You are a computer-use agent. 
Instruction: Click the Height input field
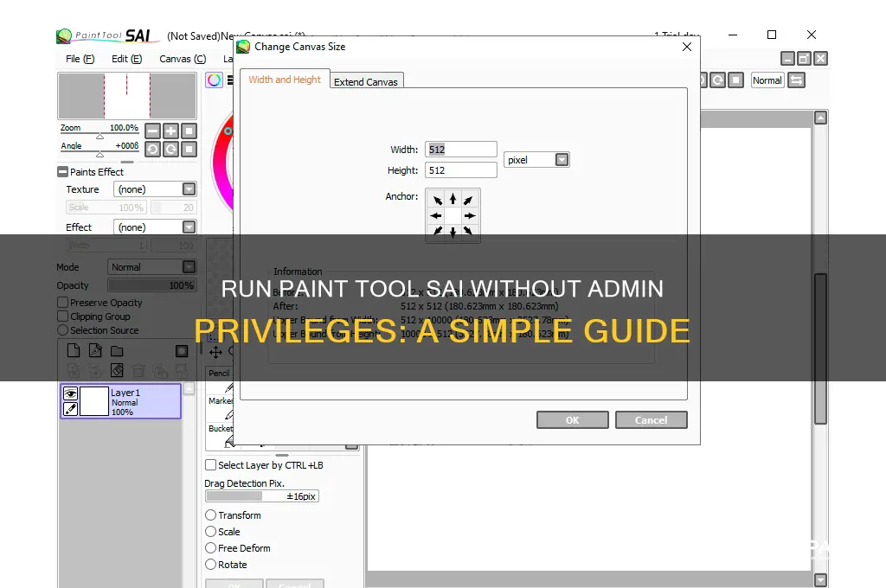[x=461, y=170]
